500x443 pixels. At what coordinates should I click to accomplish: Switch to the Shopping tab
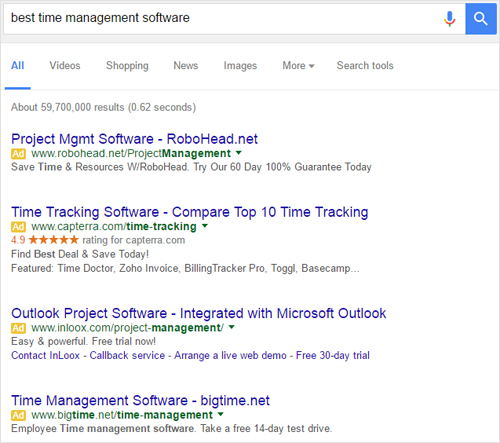coord(127,66)
